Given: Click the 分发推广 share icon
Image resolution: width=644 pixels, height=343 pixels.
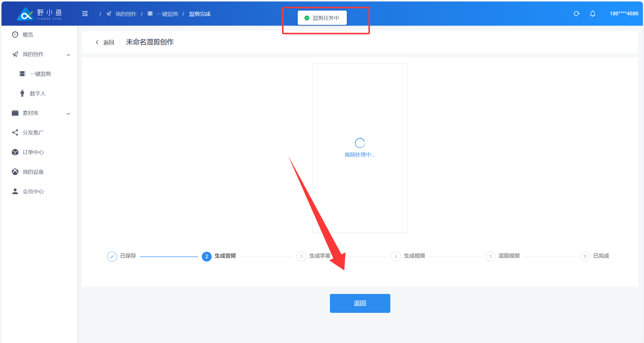Looking at the screenshot, I should pos(15,133).
